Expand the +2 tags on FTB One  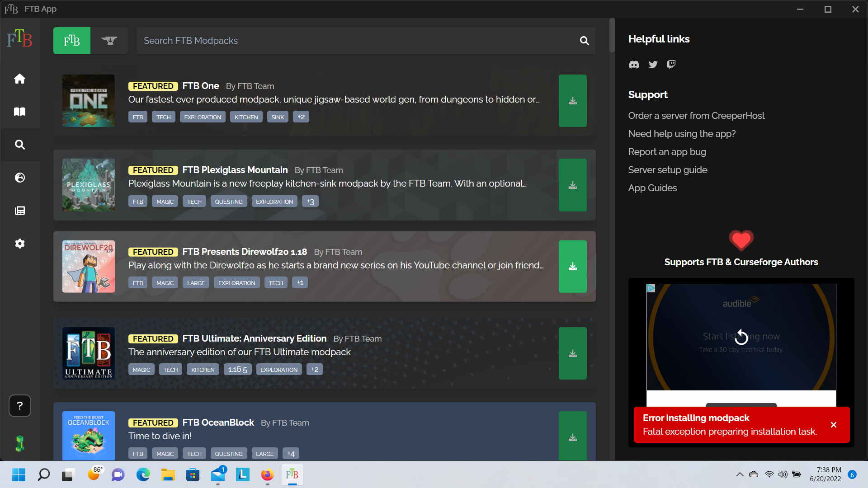[301, 117]
